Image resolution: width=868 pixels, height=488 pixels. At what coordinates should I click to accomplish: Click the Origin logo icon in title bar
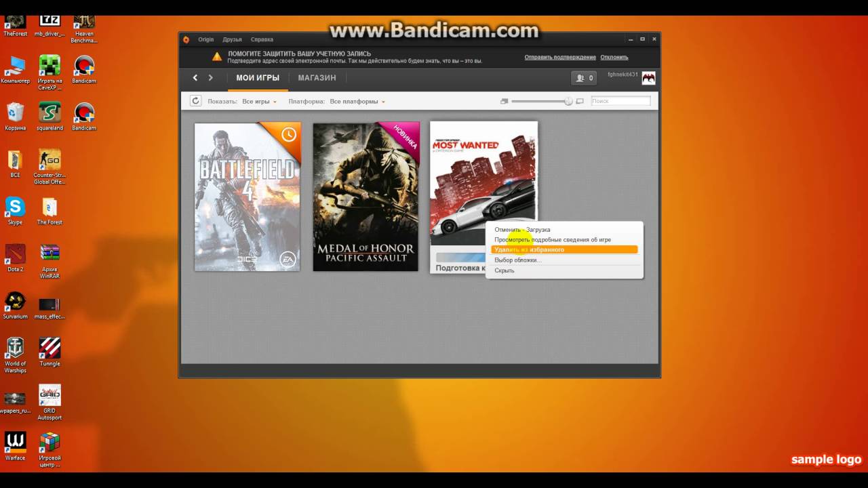point(186,39)
